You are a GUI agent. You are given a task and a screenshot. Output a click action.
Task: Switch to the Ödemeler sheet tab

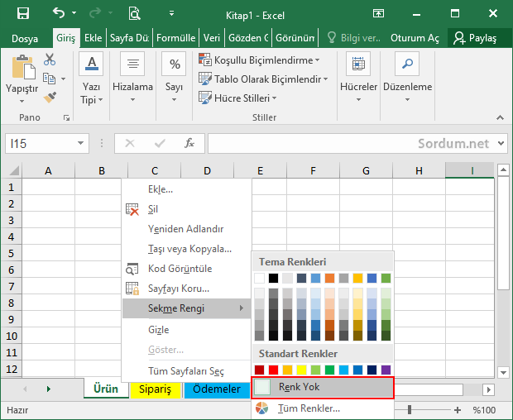(217, 389)
